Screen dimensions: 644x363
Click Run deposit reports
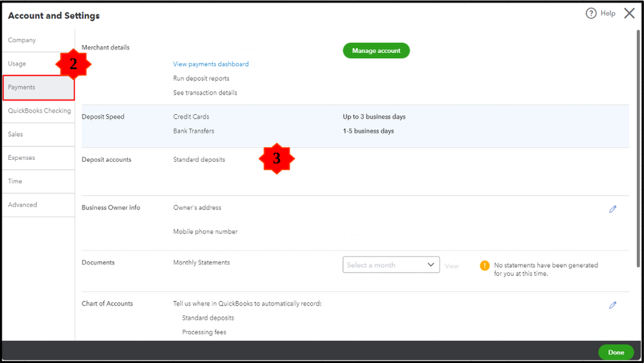point(201,79)
